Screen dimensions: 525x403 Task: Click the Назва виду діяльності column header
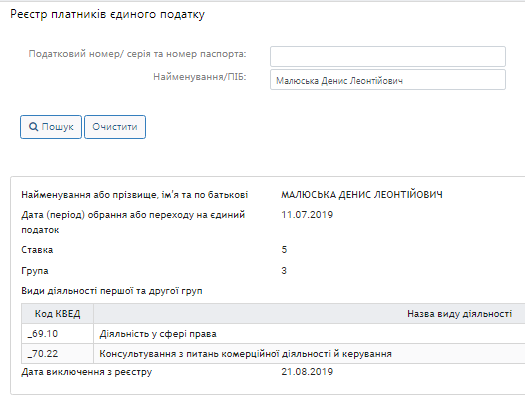(459, 314)
